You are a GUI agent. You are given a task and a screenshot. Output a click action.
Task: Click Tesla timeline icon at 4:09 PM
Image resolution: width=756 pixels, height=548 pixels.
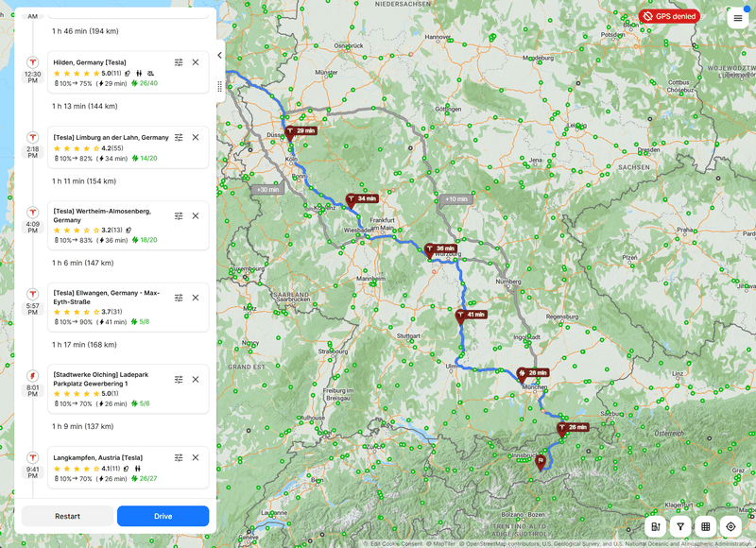33,212
